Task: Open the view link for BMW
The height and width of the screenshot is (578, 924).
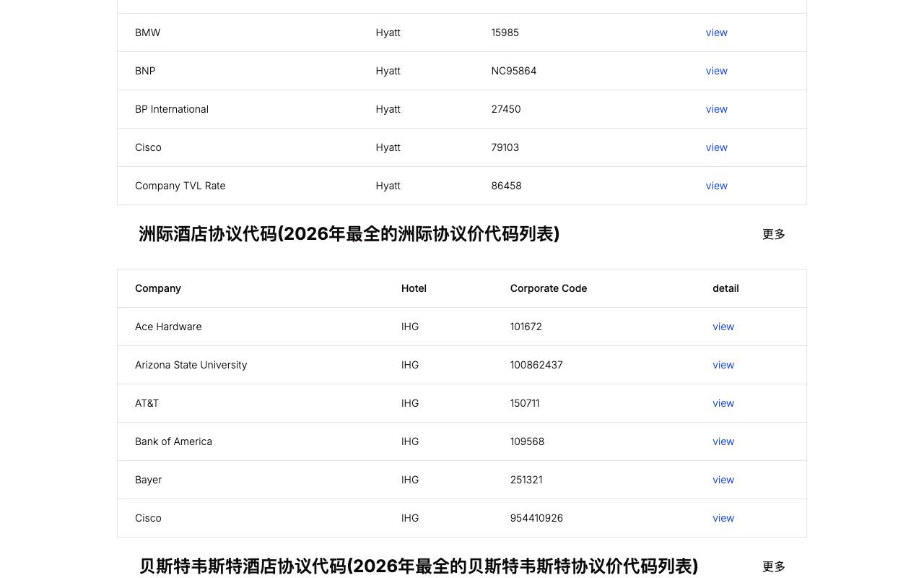Action: [716, 33]
